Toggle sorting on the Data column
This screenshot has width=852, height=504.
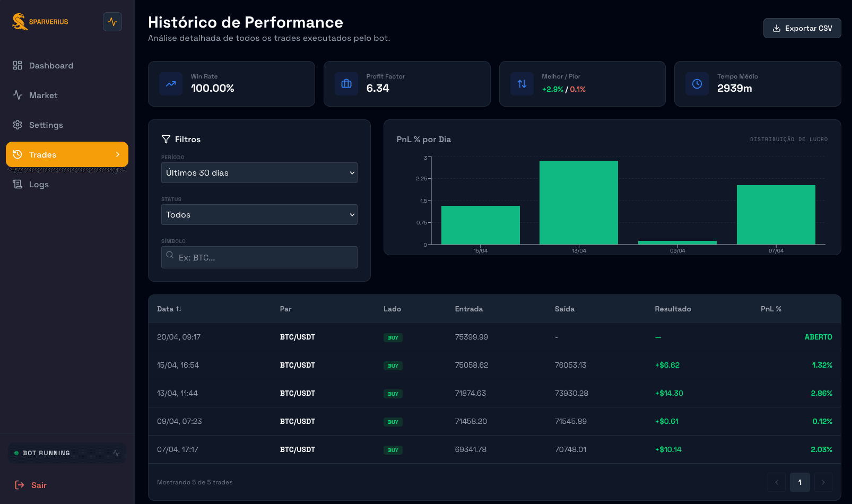click(x=169, y=309)
